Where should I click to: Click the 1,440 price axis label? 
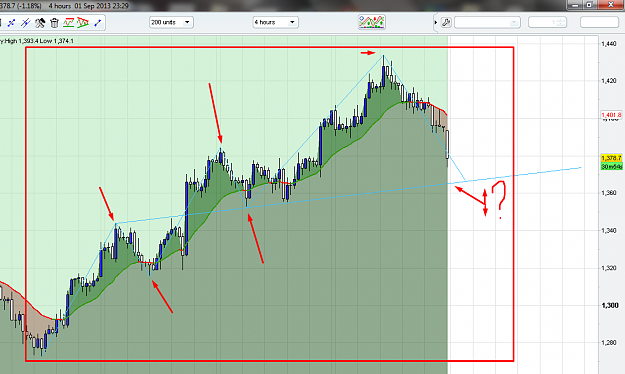point(609,44)
